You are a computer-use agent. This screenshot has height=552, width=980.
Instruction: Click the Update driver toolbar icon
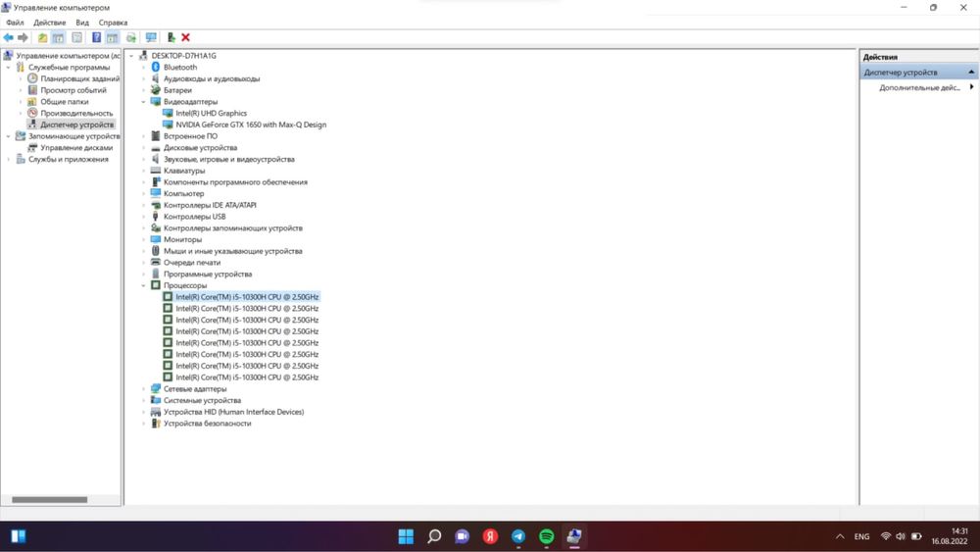click(131, 38)
